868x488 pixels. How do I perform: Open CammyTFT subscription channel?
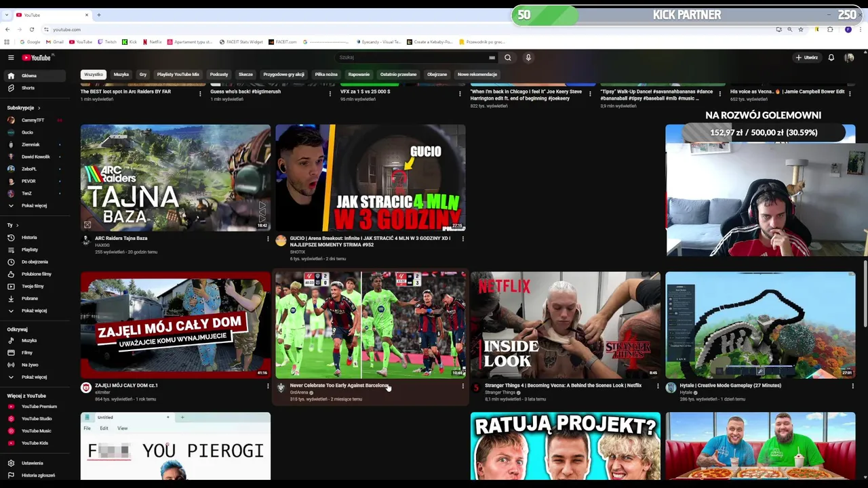[x=34, y=120]
